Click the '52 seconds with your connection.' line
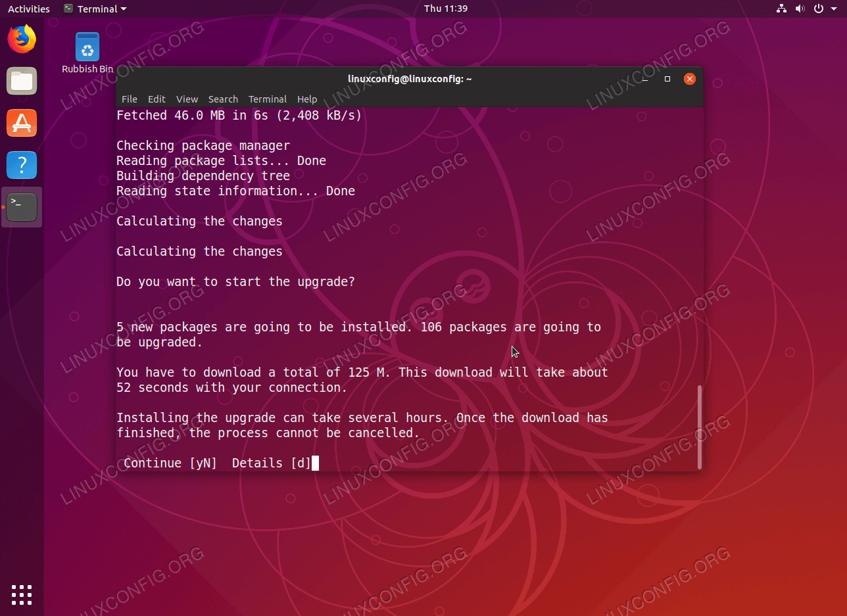847x616 pixels. pyautogui.click(x=232, y=387)
